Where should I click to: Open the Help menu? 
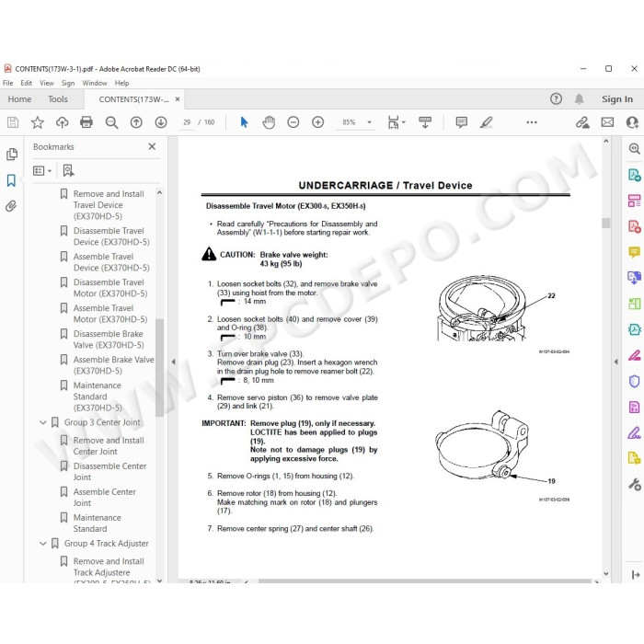(121, 83)
